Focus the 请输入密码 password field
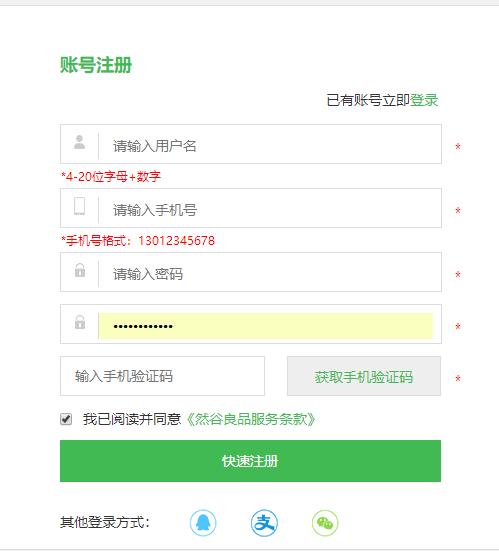 [x=251, y=272]
